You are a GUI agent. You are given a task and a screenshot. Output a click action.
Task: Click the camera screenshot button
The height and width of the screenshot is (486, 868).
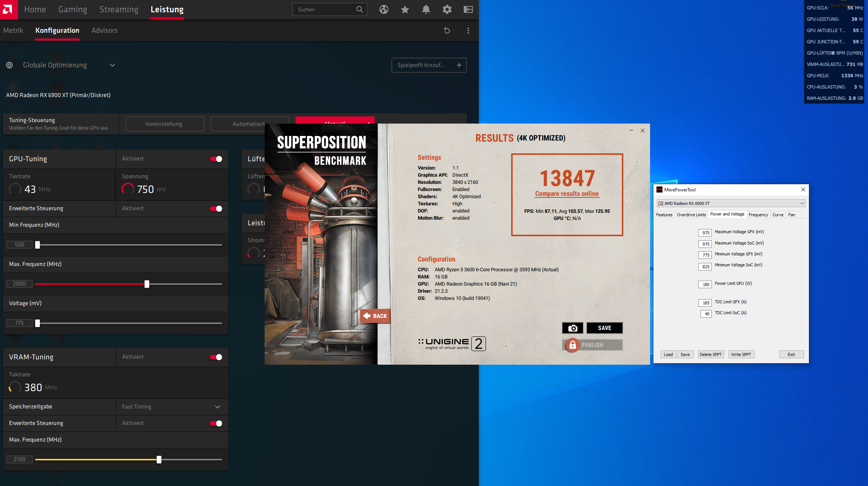[572, 328]
